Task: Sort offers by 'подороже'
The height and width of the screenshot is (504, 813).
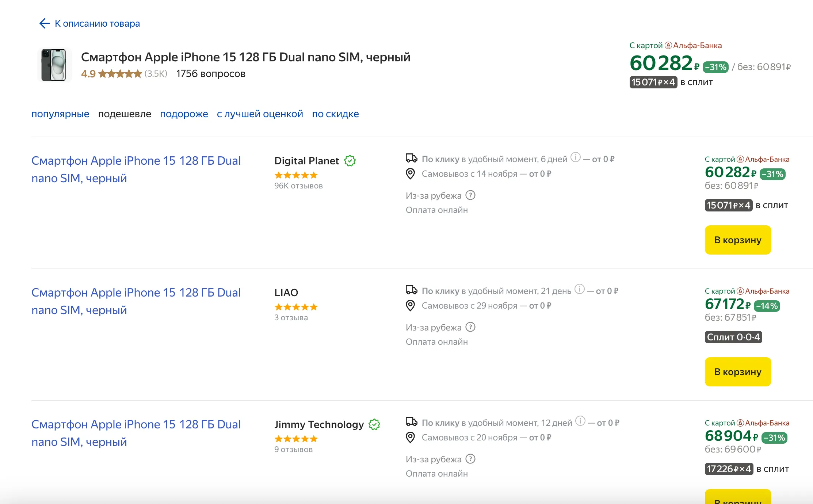Action: [184, 114]
